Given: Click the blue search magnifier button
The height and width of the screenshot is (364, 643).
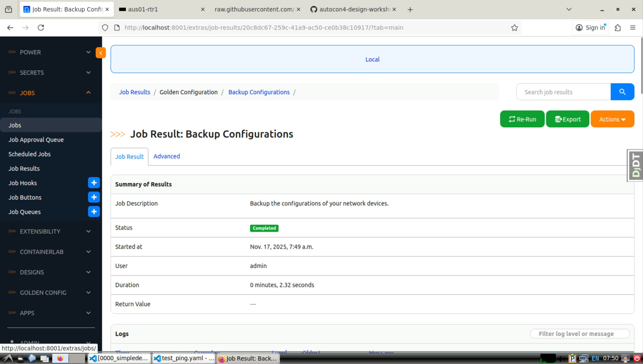Looking at the screenshot, I should point(622,92).
